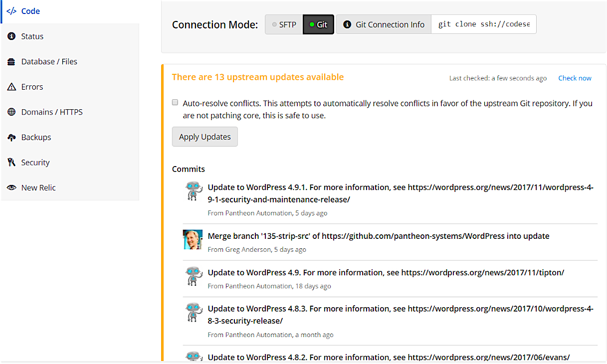Click the Update to WordPress 4.8.3 commit message
Screen dimensions: 607x364
401,315
